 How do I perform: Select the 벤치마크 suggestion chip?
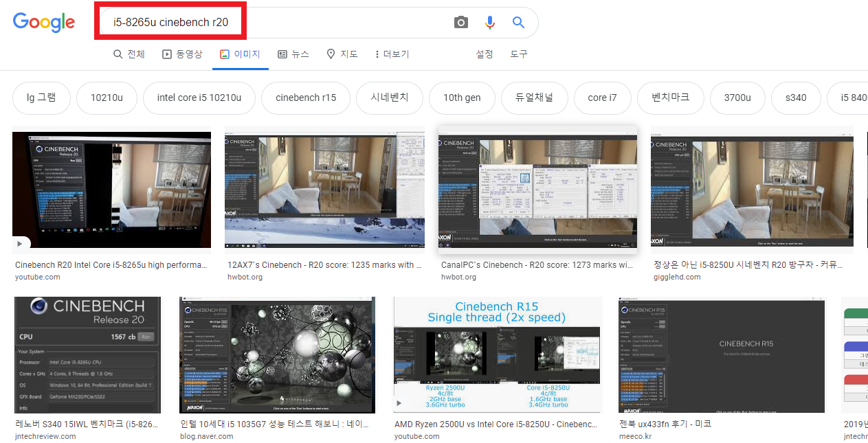tap(671, 98)
